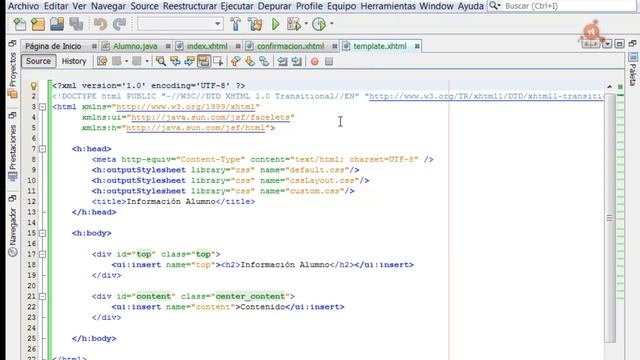The height and width of the screenshot is (360, 640).
Task: Open the Archivo menu
Action: tap(23, 6)
